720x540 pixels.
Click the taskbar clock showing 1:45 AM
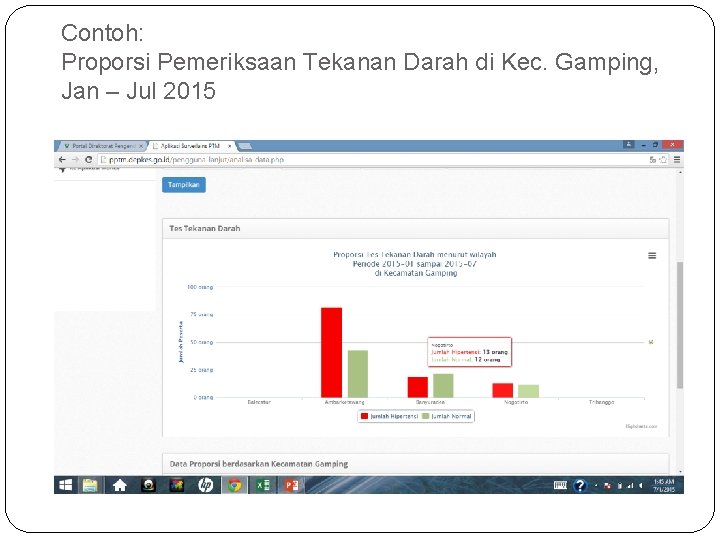click(x=664, y=485)
